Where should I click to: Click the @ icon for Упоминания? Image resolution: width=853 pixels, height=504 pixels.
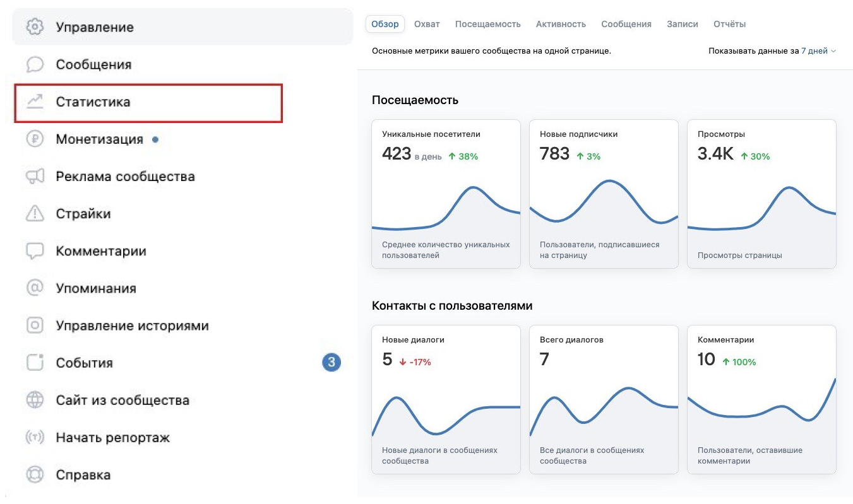(35, 288)
